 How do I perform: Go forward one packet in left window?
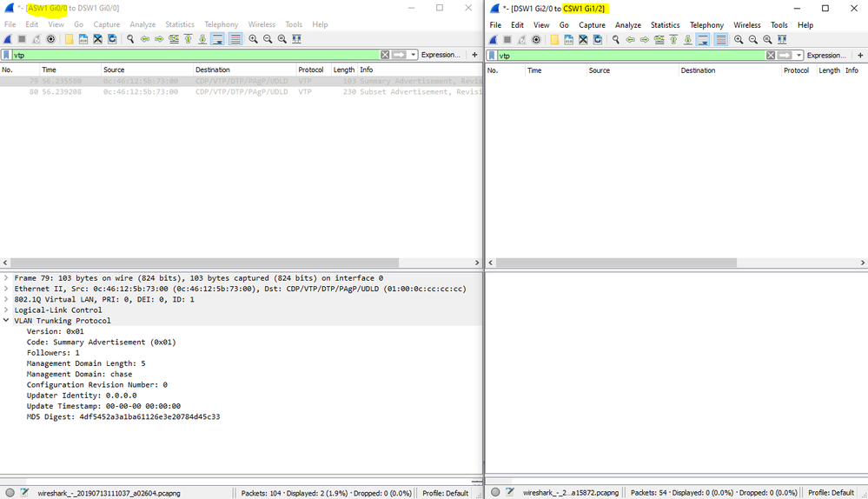[x=159, y=39]
